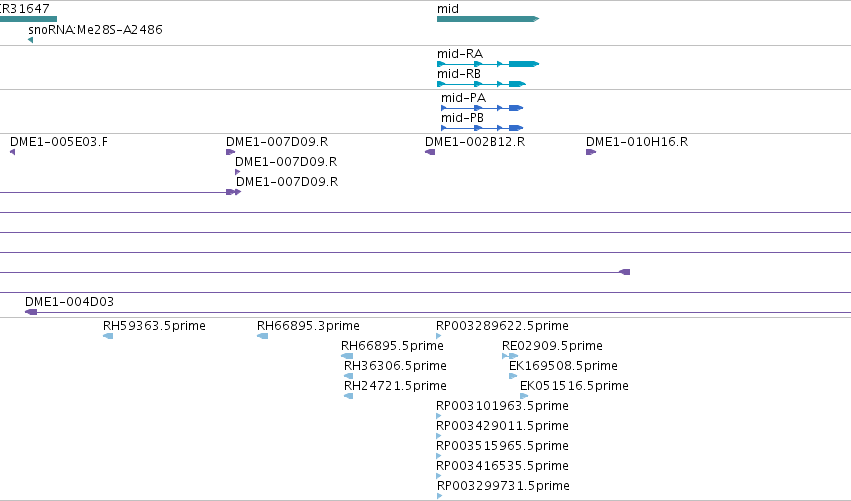Select the RP003515965.5prime arrow glyph
851x501 pixels.
439,456
